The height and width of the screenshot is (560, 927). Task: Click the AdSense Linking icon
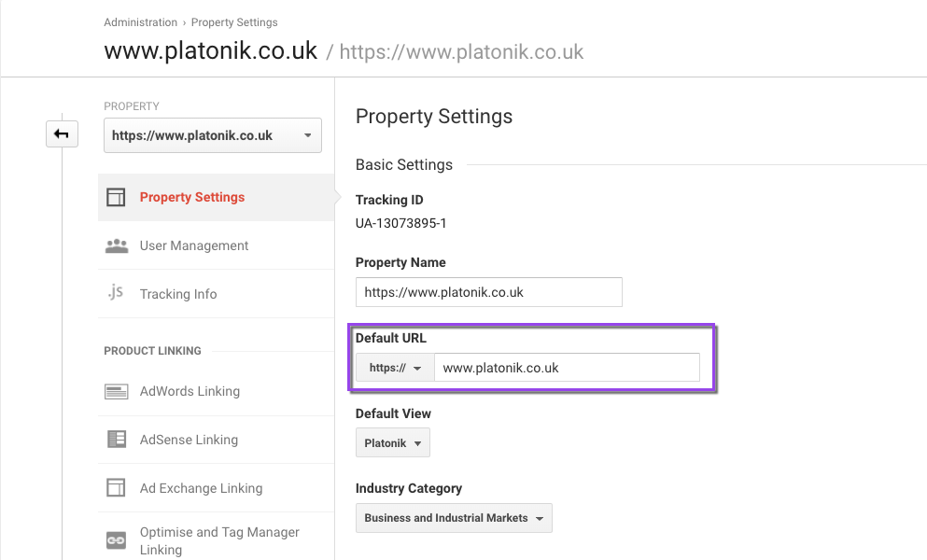pos(116,440)
